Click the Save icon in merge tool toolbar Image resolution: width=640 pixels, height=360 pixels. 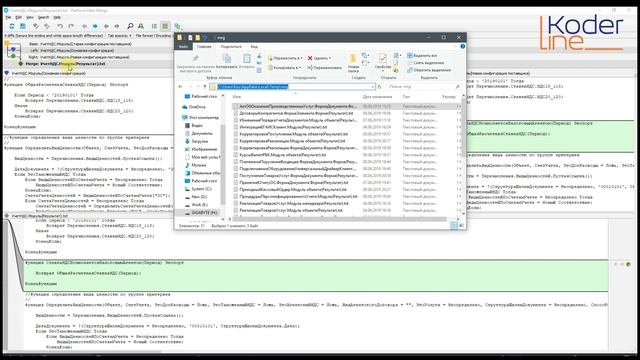tap(23, 26)
